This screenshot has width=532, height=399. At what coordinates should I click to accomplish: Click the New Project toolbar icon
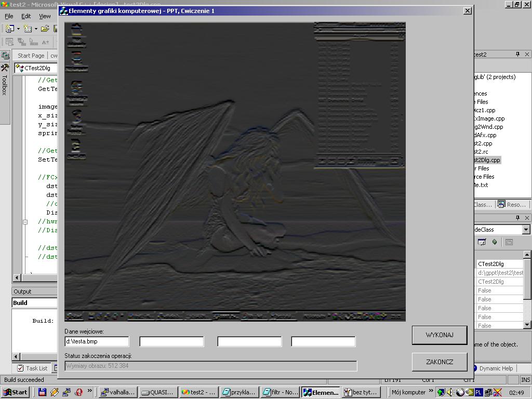[10, 29]
